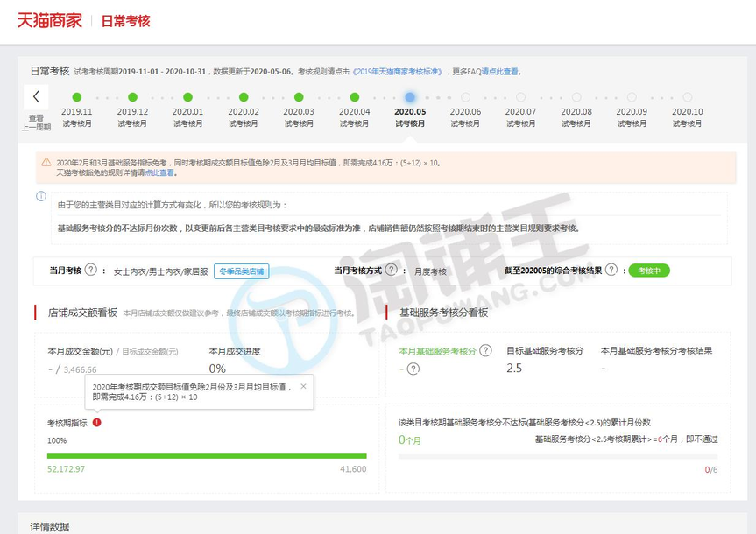Select the 2019.11 试考核月 marker
The image size is (756, 534).
click(77, 97)
